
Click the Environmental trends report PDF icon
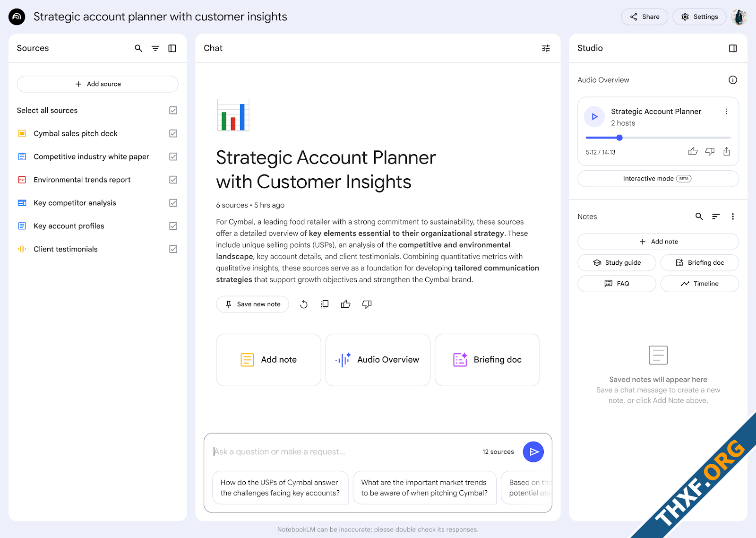[22, 180]
